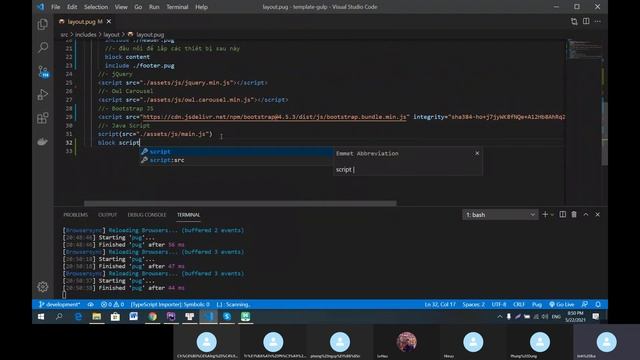Open the Run menu
The height and width of the screenshot is (360, 640).
pos(154,7)
